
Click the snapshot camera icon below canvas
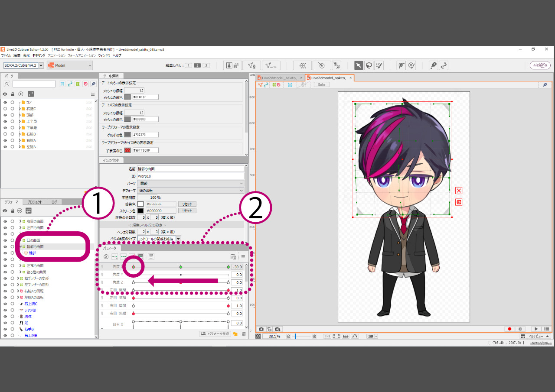261,329
